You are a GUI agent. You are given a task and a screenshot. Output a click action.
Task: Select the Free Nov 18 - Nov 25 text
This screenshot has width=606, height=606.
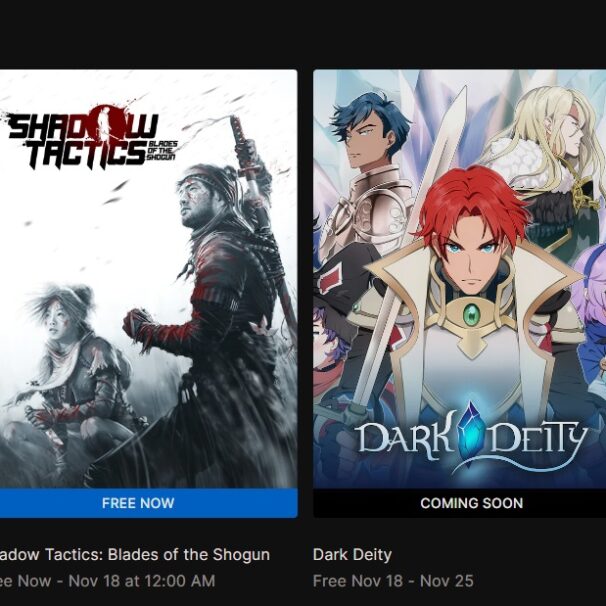393,581
